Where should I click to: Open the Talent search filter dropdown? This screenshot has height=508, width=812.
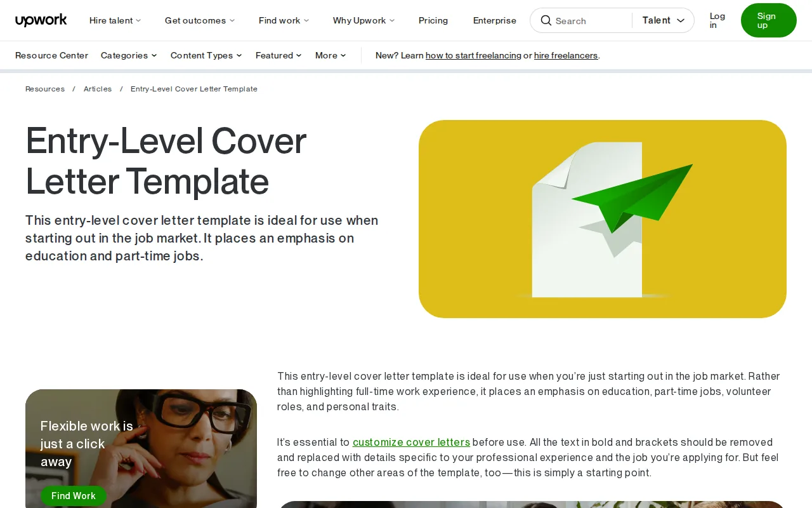[664, 20]
